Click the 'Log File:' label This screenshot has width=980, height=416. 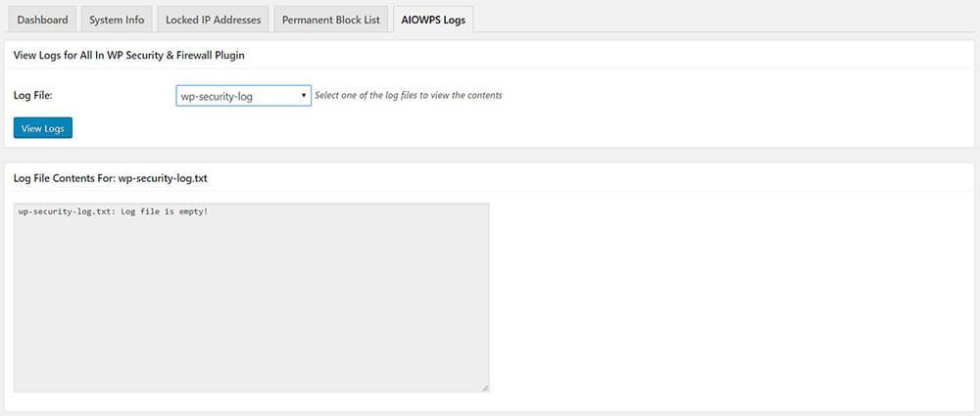click(32, 96)
